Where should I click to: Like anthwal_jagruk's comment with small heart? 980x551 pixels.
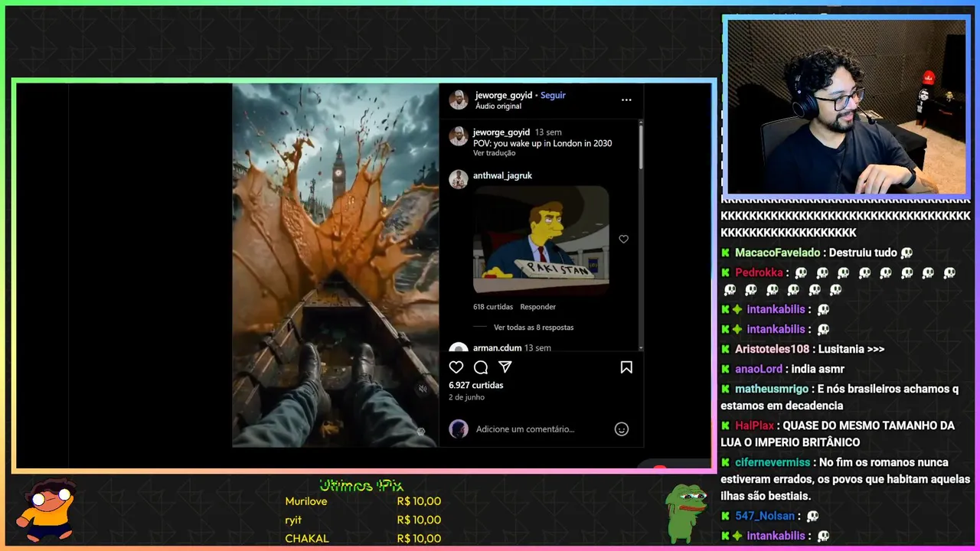[623, 240]
